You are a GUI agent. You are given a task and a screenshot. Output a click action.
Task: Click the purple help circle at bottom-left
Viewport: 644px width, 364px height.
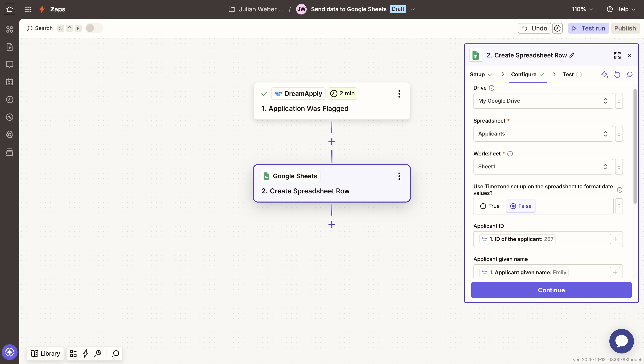(x=9, y=352)
